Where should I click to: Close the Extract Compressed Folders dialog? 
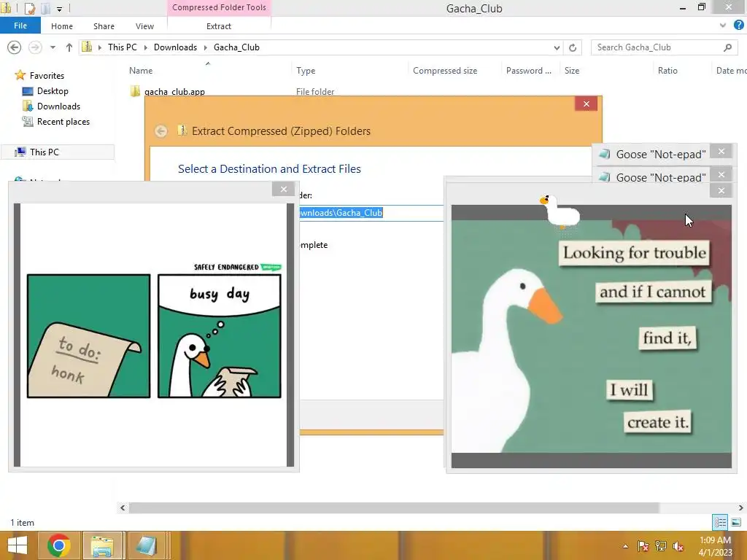[x=586, y=104]
